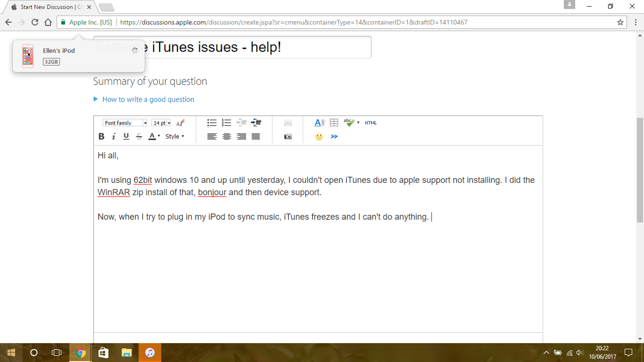This screenshot has width=644, height=362.
Task: Select the Start New Discussion tab
Action: click(52, 7)
